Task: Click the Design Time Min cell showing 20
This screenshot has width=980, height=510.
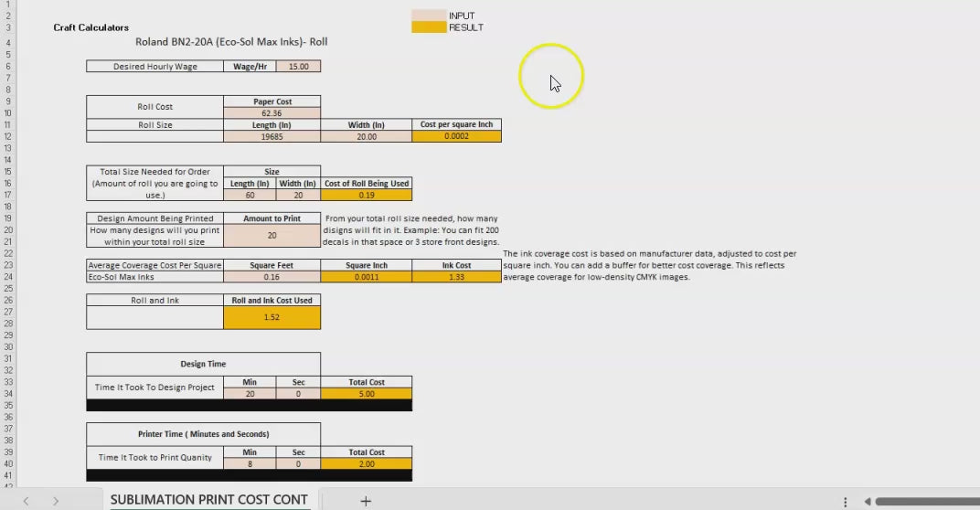Action: click(x=250, y=394)
